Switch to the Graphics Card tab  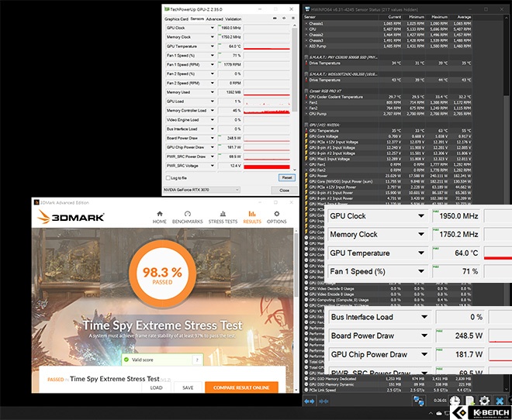[x=176, y=19]
